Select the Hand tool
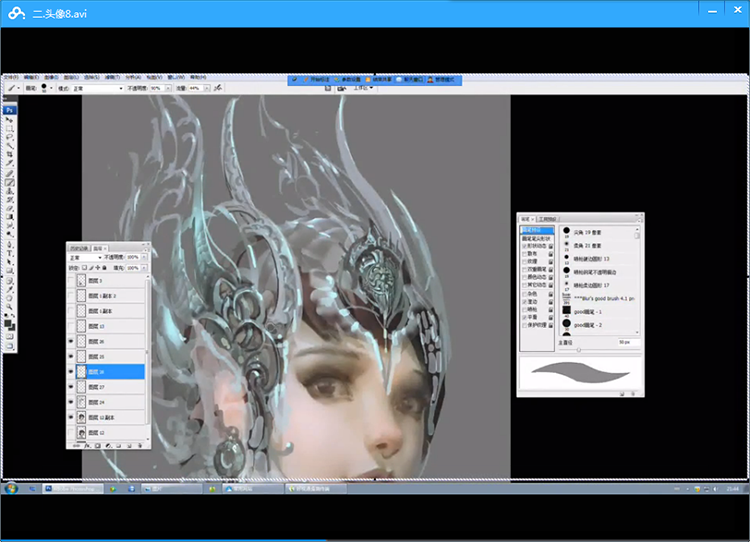Screen dimensions: 750x542 click(x=10, y=298)
